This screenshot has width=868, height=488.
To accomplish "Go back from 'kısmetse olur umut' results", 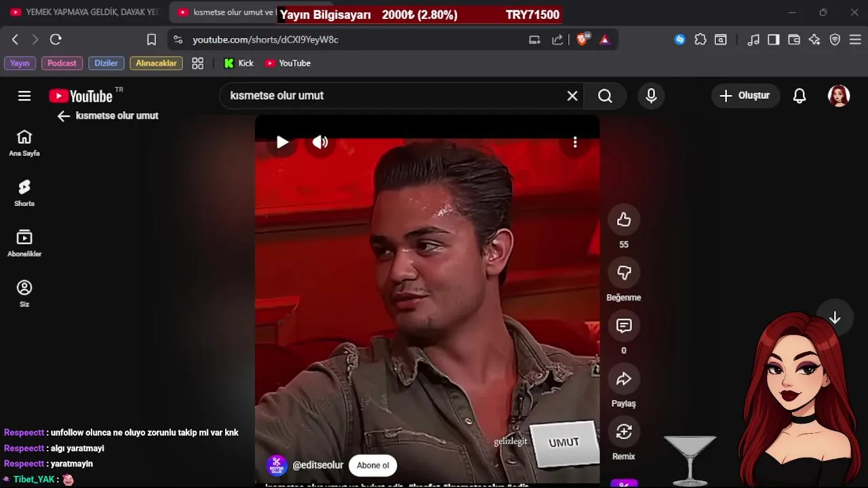I will 64,116.
